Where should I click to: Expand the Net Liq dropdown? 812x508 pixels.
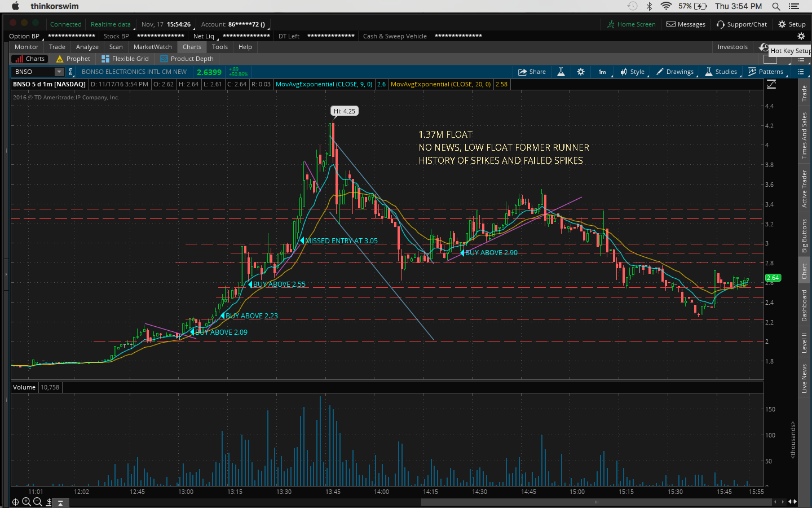[x=205, y=36]
